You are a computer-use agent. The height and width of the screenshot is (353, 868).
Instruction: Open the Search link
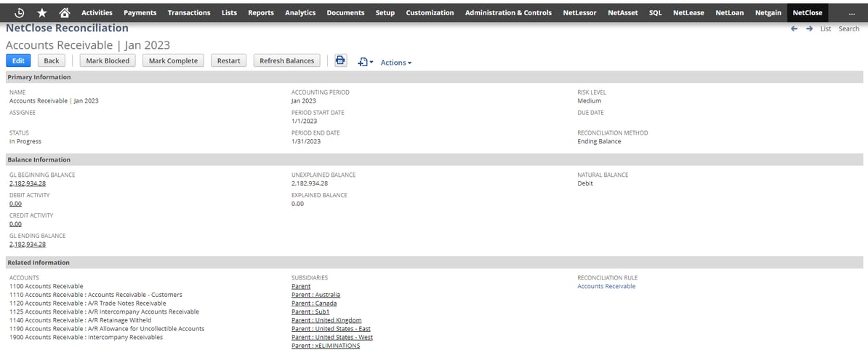pos(848,29)
